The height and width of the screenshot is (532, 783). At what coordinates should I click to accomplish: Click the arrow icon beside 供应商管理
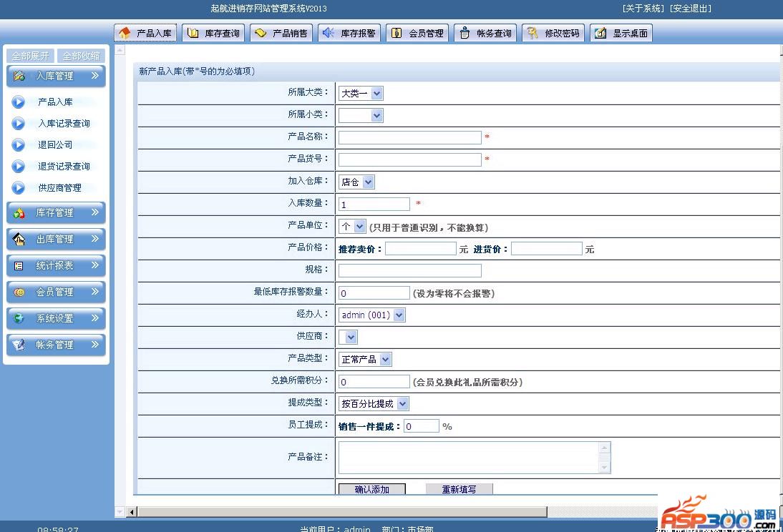19,187
